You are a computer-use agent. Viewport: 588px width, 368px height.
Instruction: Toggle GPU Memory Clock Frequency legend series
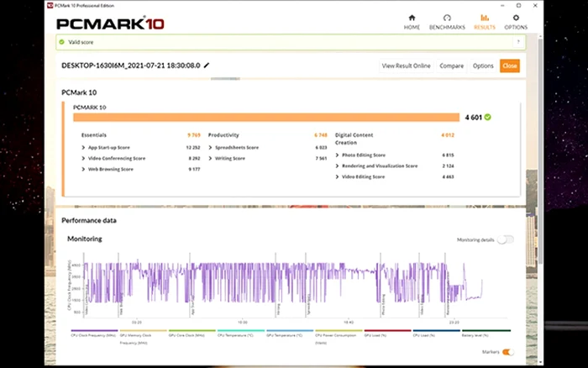point(143,336)
